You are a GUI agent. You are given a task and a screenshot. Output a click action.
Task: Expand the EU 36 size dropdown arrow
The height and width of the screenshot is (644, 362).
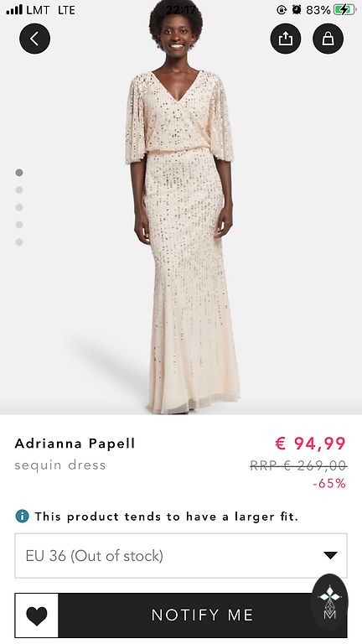coord(330,556)
